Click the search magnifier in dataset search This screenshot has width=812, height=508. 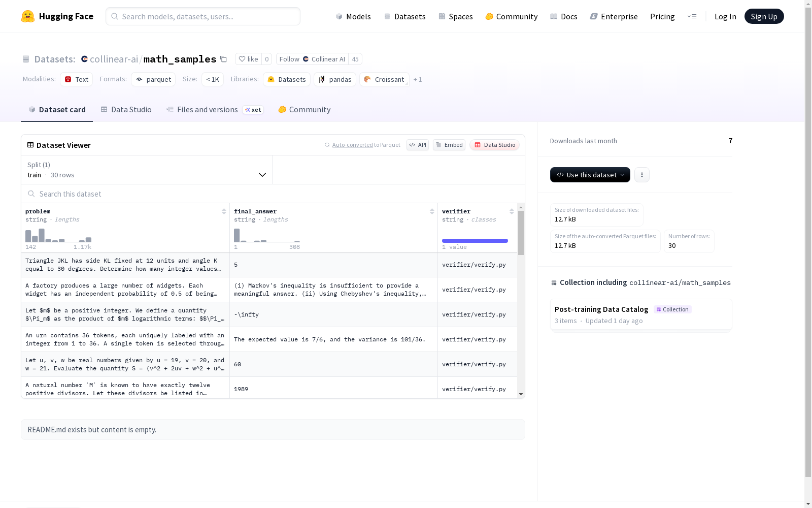tap(31, 194)
